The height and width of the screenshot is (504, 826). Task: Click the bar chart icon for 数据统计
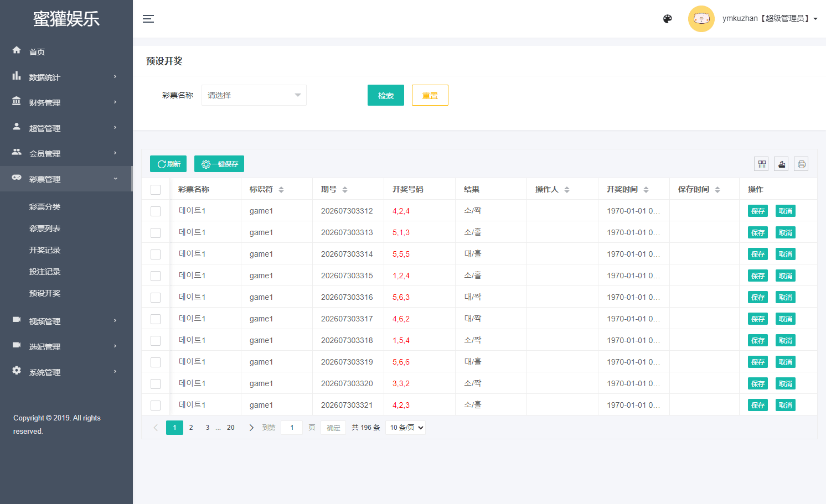click(17, 76)
